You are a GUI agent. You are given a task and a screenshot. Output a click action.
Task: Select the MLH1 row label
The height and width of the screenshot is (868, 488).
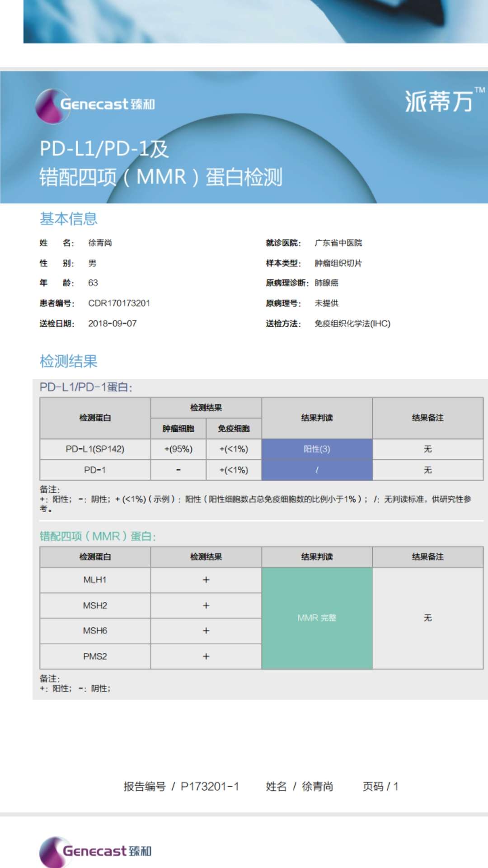[x=95, y=580]
